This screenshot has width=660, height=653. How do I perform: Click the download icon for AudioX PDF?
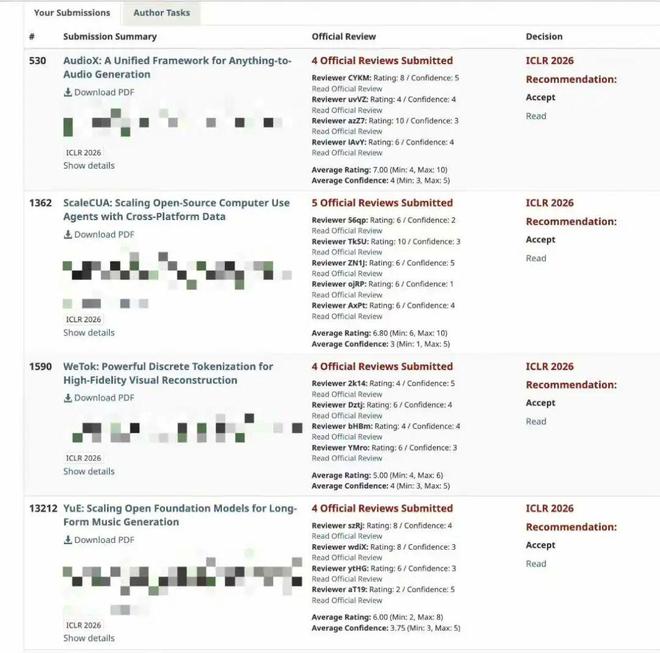pyautogui.click(x=68, y=93)
